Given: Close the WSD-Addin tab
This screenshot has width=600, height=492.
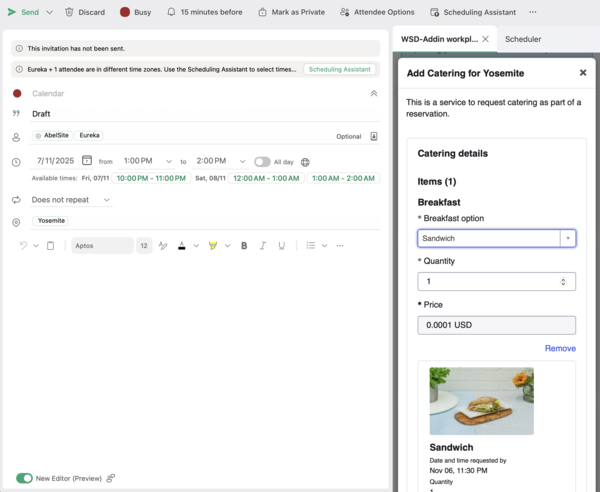Looking at the screenshot, I should 485,39.
